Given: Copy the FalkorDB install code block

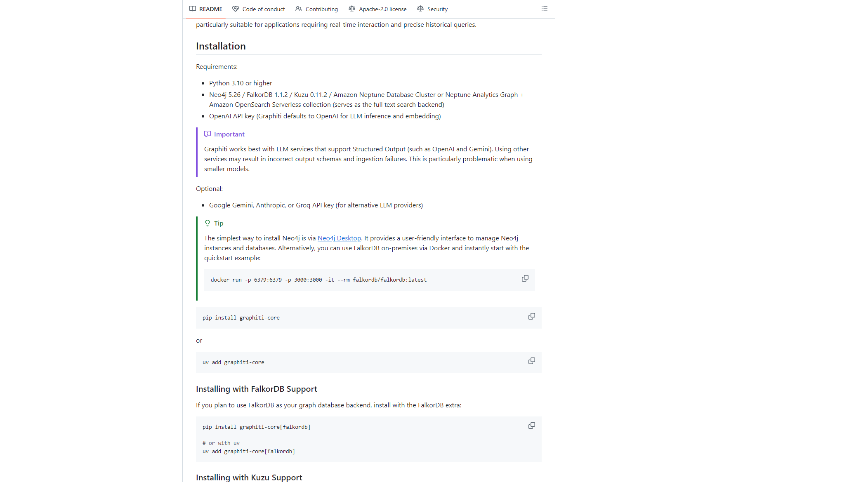Looking at the screenshot, I should [531, 426].
